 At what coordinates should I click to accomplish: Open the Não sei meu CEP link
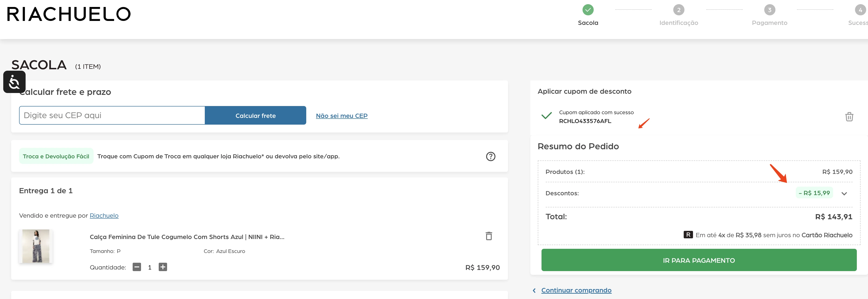click(x=342, y=116)
